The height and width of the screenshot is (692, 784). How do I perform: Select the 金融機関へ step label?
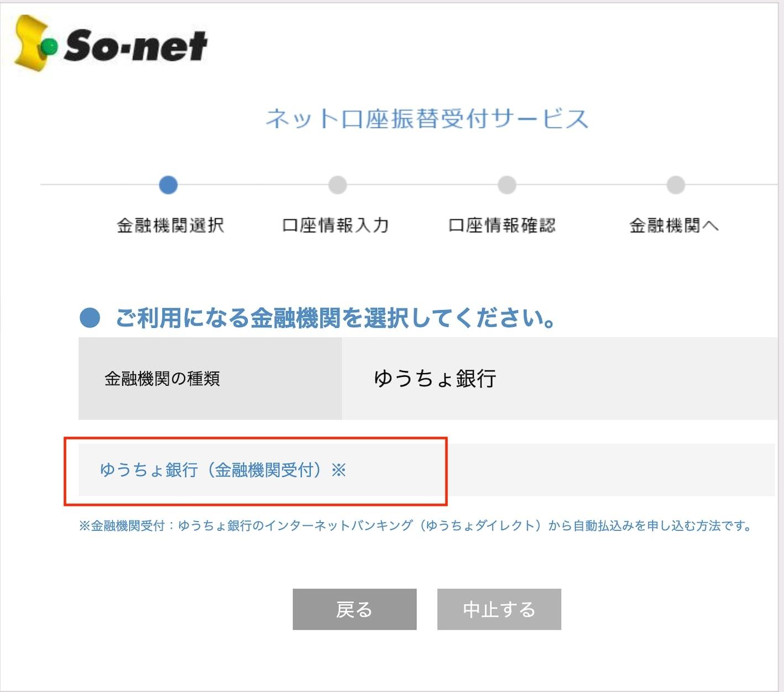coord(674,226)
